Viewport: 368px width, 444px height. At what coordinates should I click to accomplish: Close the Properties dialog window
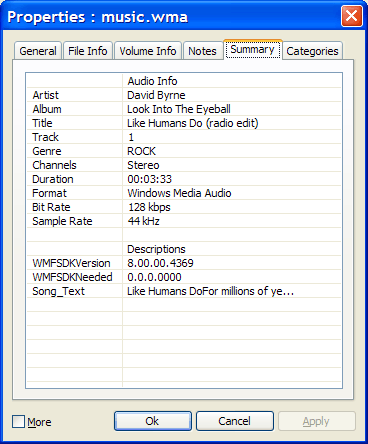click(352, 16)
